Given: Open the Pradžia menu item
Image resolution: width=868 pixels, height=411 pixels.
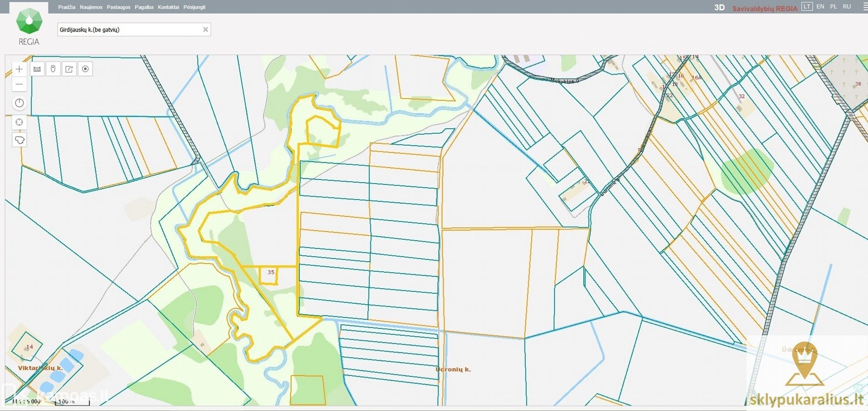Looking at the screenshot, I should [67, 7].
